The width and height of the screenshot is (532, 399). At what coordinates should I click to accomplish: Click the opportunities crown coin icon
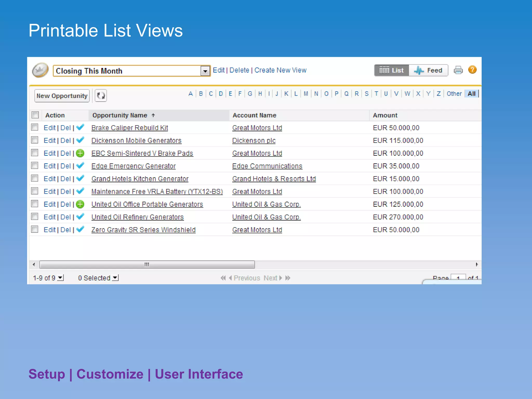pos(40,70)
